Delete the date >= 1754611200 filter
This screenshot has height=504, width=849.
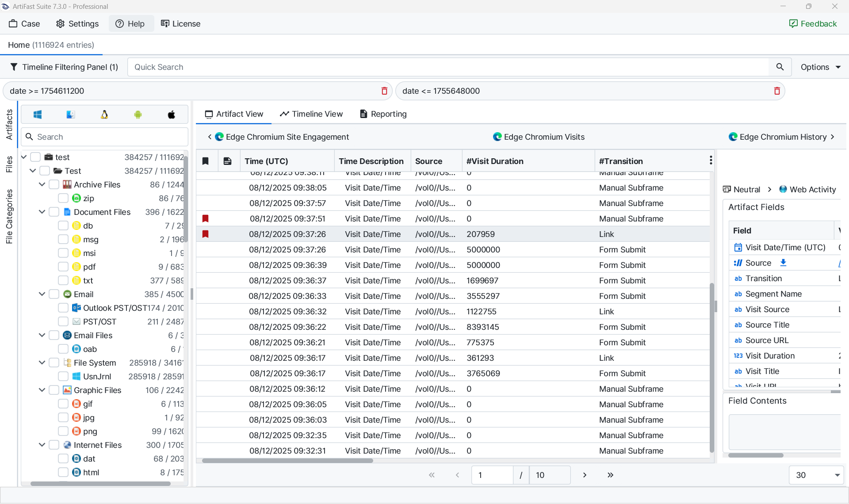pos(384,91)
